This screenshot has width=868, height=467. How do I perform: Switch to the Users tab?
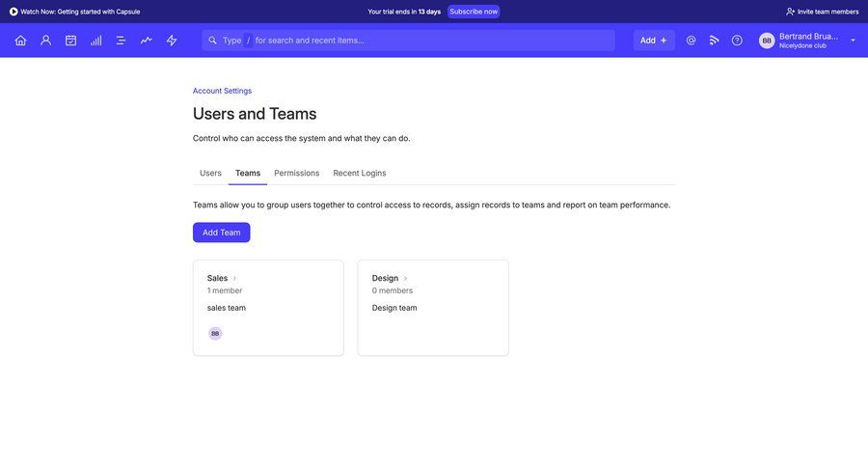coord(210,173)
